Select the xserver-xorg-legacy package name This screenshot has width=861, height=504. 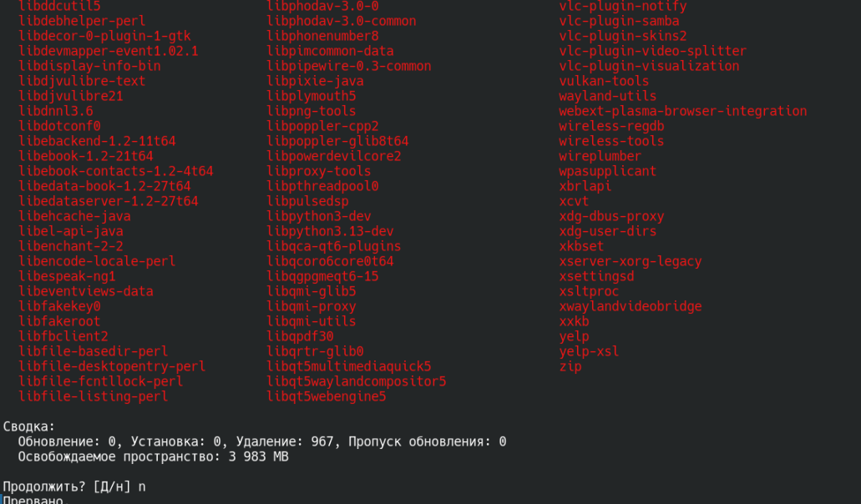click(x=630, y=262)
